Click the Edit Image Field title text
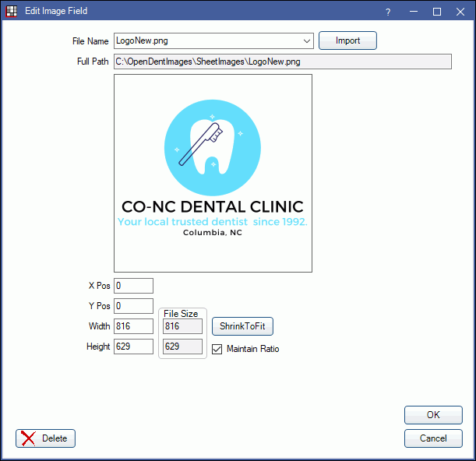This screenshot has height=461, width=476. [56, 11]
